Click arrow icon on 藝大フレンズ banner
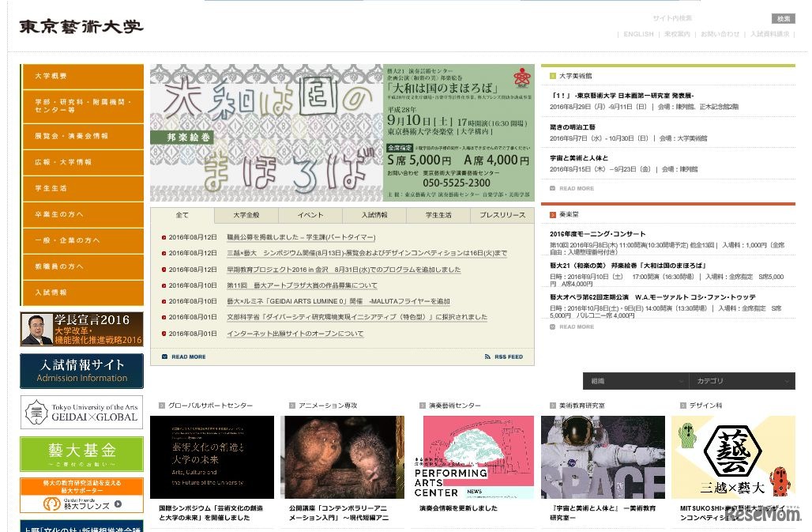This screenshot has width=812, height=532. click(118, 504)
